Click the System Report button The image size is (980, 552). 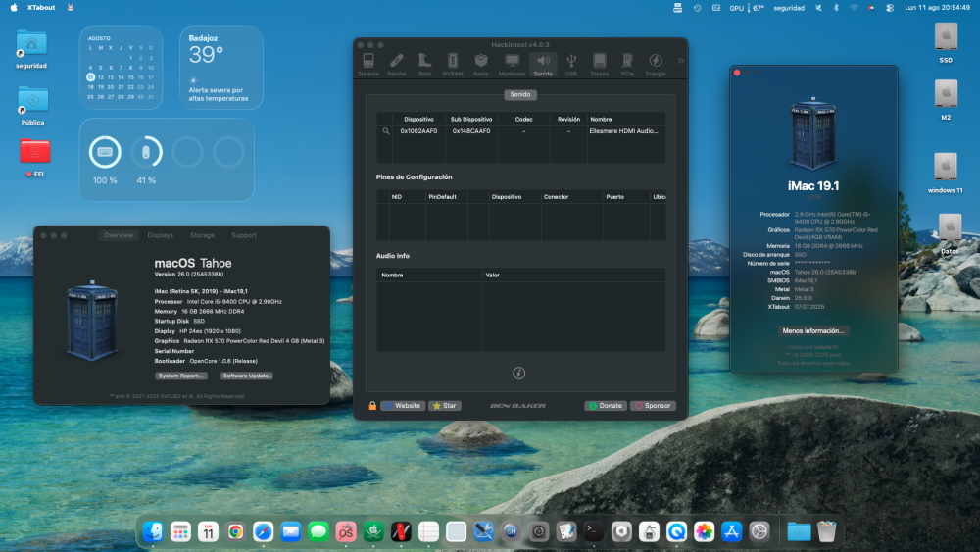[x=180, y=376]
